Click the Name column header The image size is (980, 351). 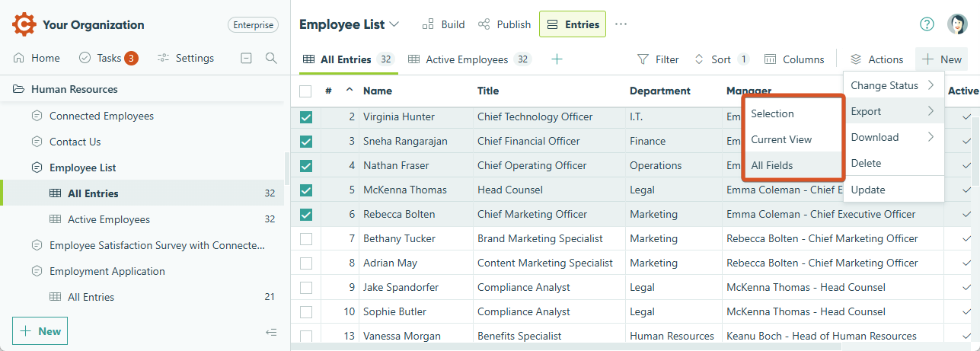pyautogui.click(x=378, y=91)
